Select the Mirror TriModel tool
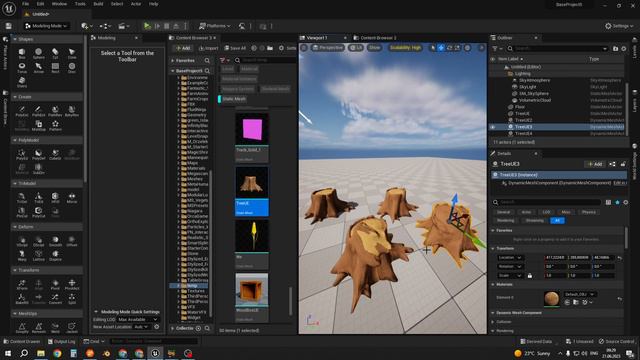The image size is (640, 360). 72,198
